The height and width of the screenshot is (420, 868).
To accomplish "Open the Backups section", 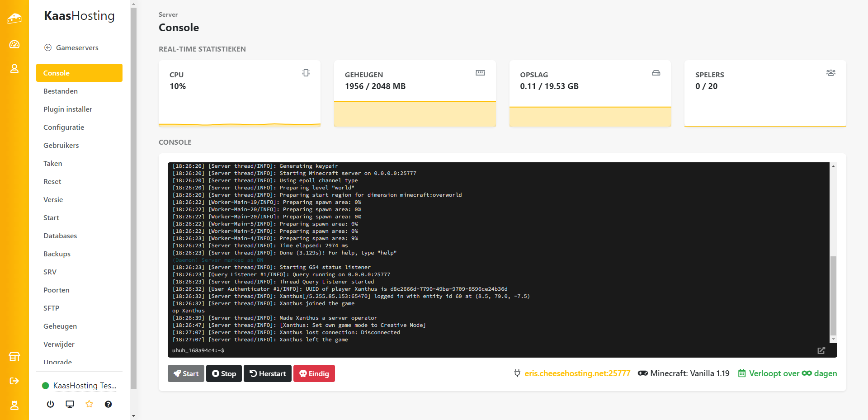I will 57,254.
